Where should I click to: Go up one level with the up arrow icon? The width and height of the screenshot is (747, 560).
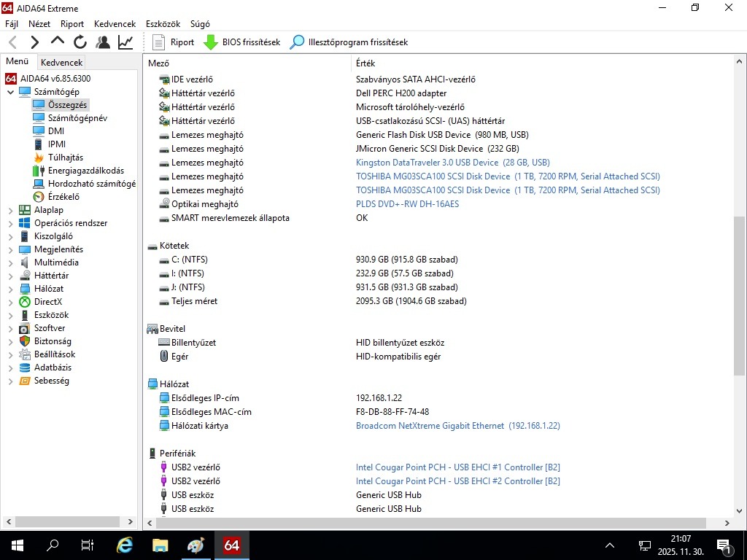tap(58, 42)
